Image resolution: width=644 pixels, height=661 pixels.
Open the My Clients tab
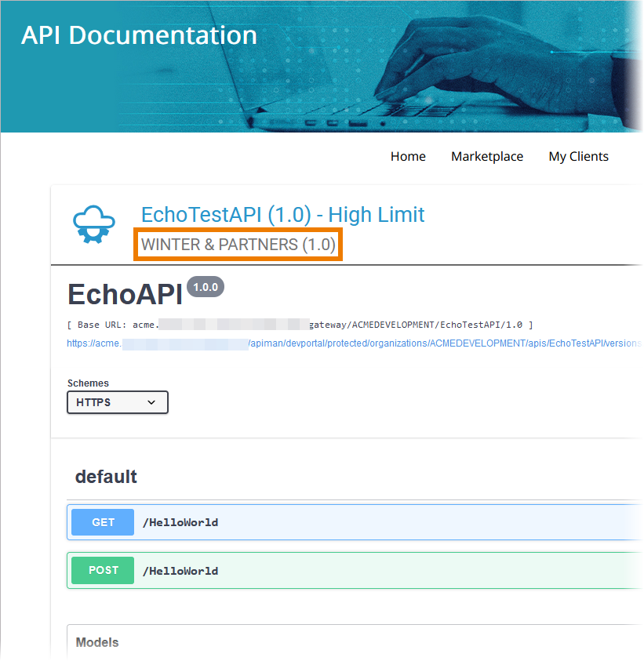(578, 156)
